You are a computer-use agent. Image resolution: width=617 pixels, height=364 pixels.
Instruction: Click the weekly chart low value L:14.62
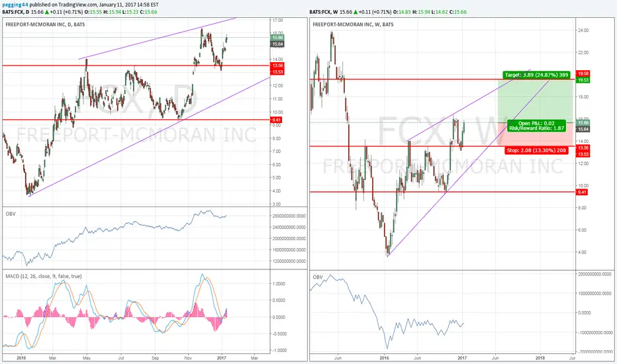[x=441, y=12]
